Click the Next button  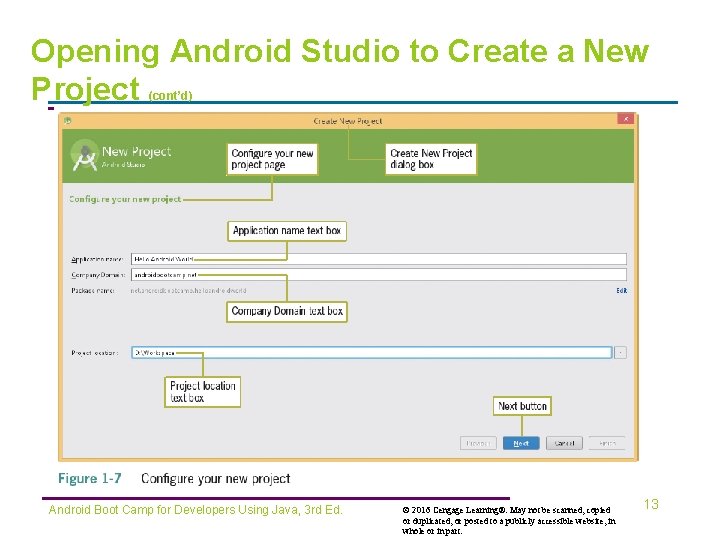pos(521,443)
